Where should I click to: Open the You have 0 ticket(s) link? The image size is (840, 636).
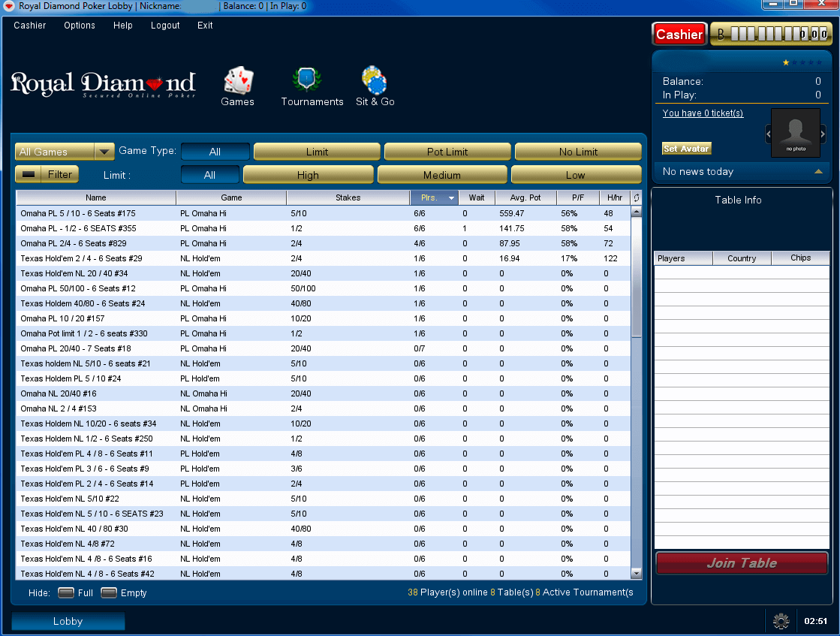703,113
